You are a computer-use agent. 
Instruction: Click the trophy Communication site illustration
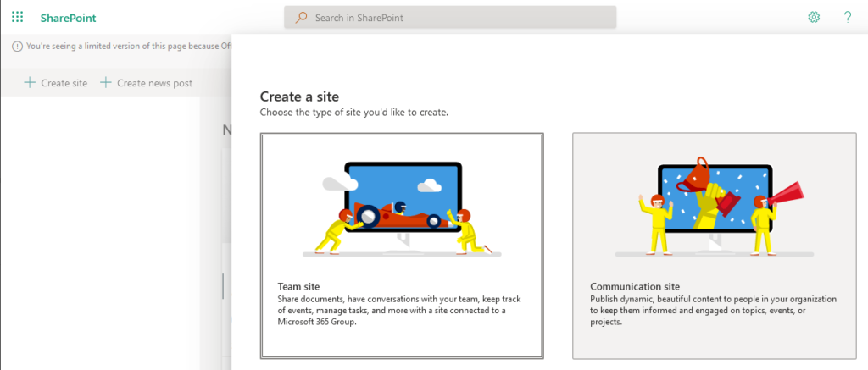coord(715,207)
